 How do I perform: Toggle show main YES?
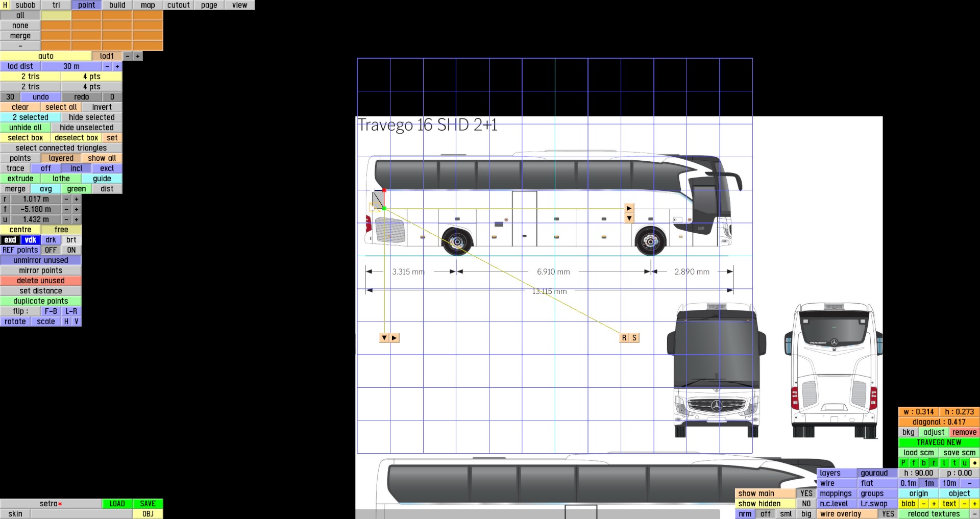point(806,493)
